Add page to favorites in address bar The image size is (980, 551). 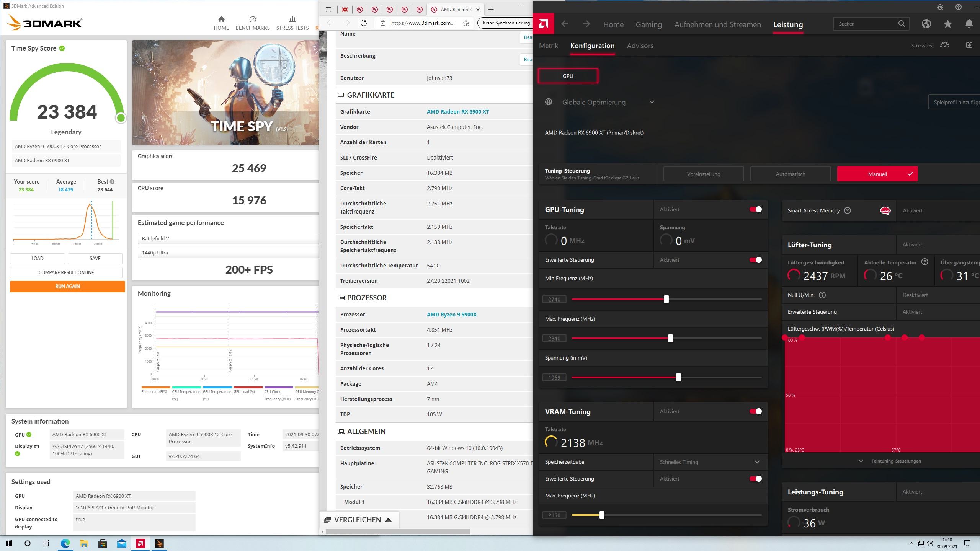click(x=466, y=23)
